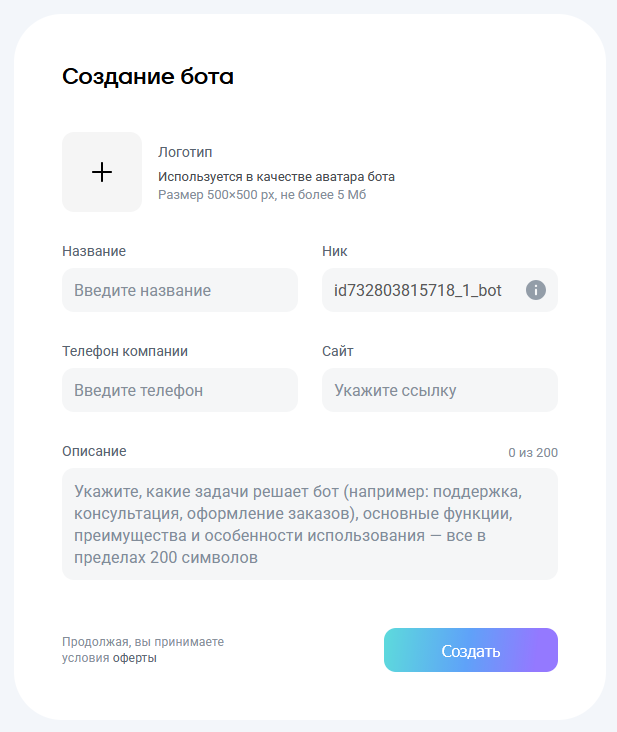Click the 0 из 200 character counter
This screenshot has width=617, height=732.
click(533, 453)
